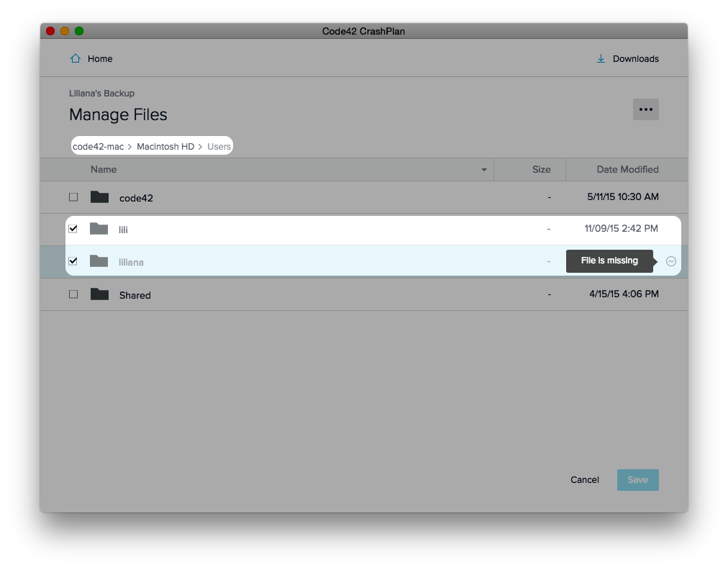Click the Shared folder icon
Image resolution: width=728 pixels, height=570 pixels.
click(99, 294)
